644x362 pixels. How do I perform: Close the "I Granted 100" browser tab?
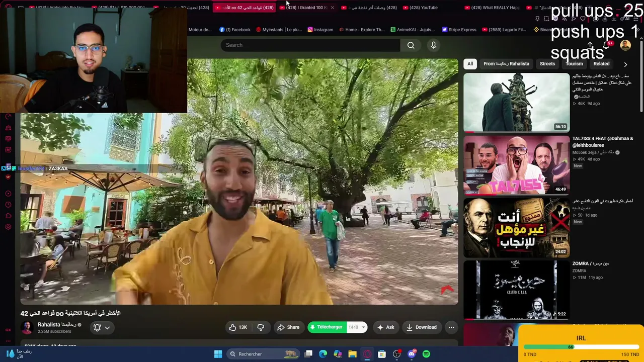[332, 8]
